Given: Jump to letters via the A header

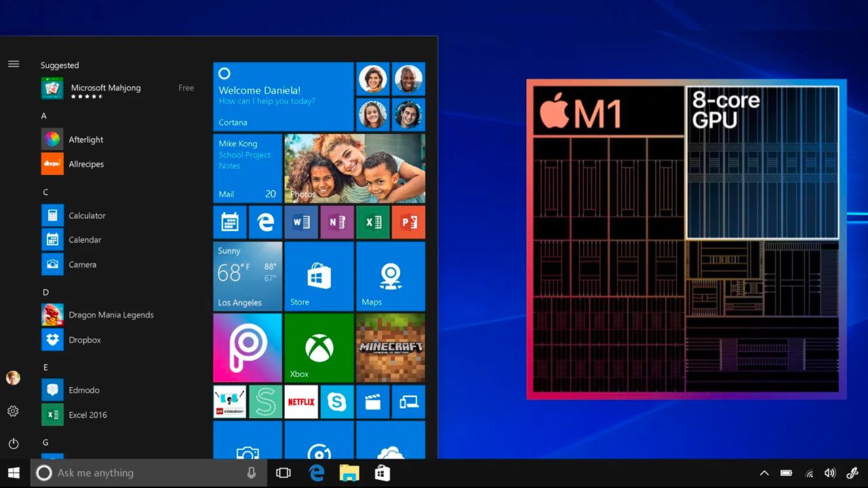Looking at the screenshot, I should 44,116.
